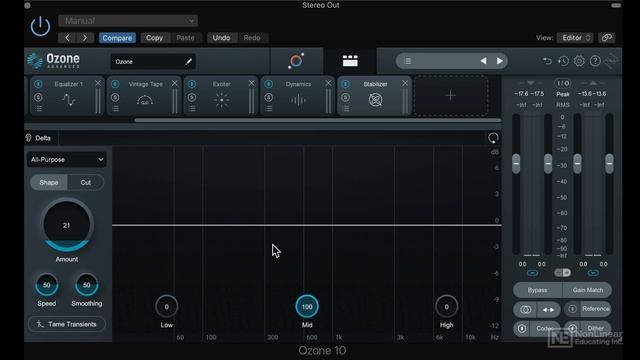Toggle the plugin power button
Image resolution: width=640 pixels, height=360 pixels.
(x=40, y=27)
